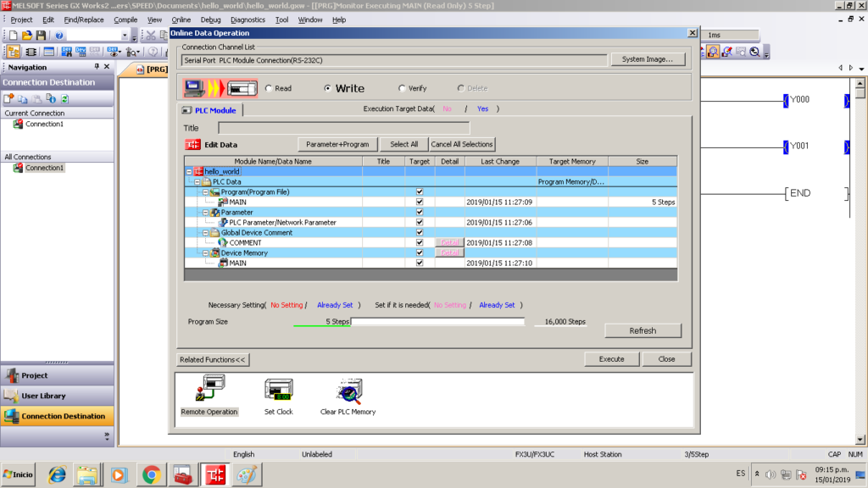Collapse the hello_world tree node
868x488 pixels.
click(x=189, y=171)
